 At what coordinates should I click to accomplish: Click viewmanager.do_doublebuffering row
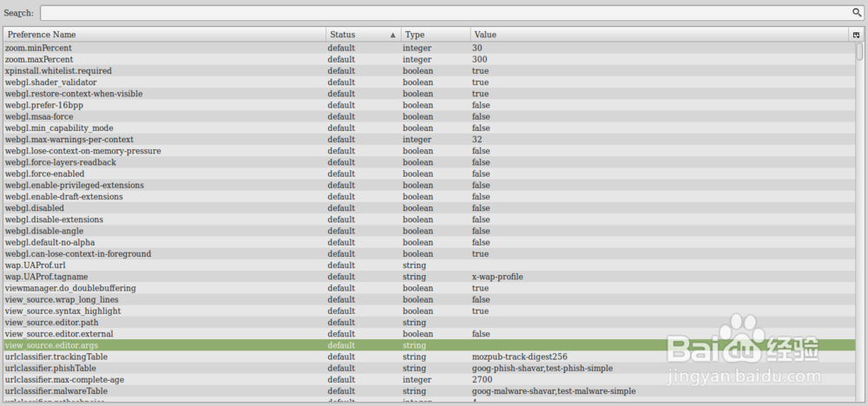pyautogui.click(x=429, y=288)
